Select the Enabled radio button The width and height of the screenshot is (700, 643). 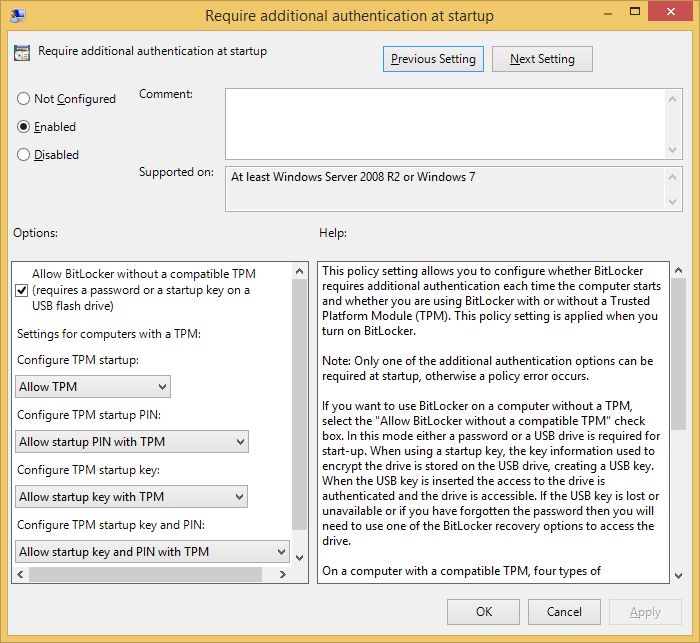[x=24, y=127]
